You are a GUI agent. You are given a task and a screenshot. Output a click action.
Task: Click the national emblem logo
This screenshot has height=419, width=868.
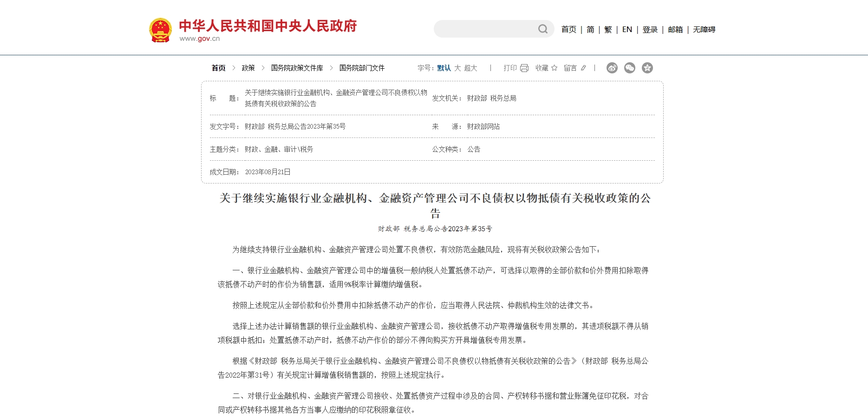coord(160,30)
